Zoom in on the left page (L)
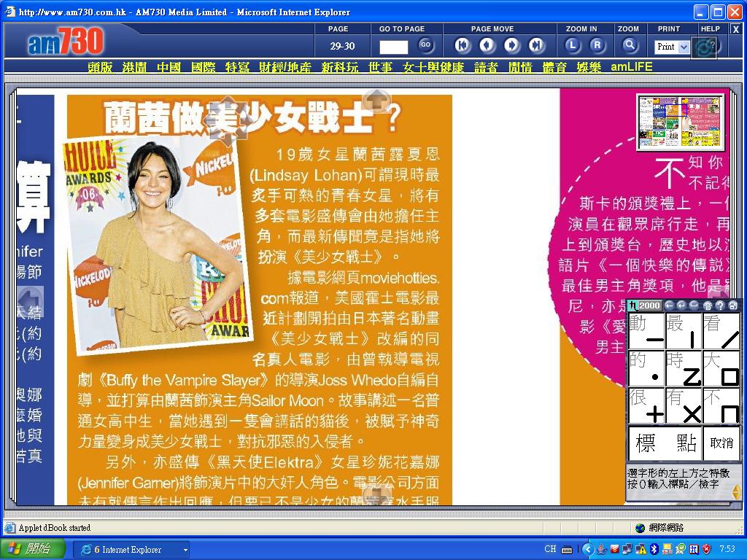Image resolution: width=747 pixels, height=560 pixels. tap(573, 46)
